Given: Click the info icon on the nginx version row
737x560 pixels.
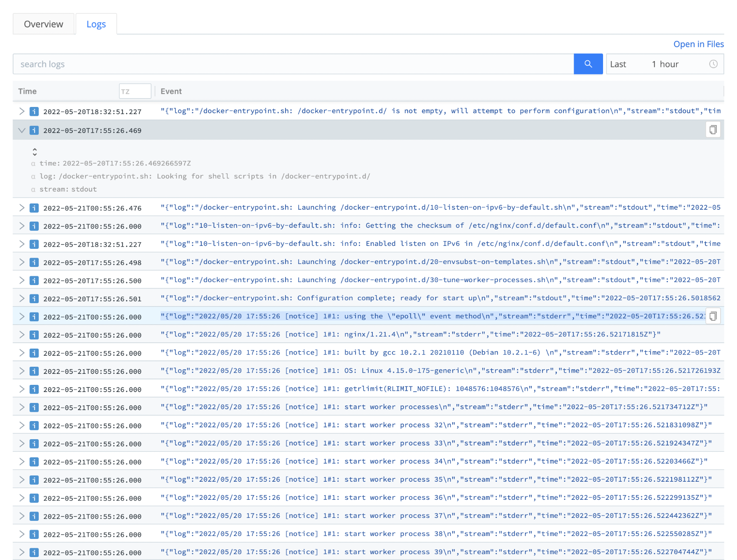Looking at the screenshot, I should [34, 334].
